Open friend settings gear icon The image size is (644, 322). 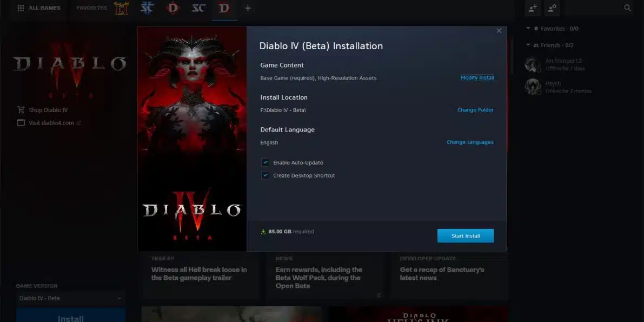click(x=552, y=8)
